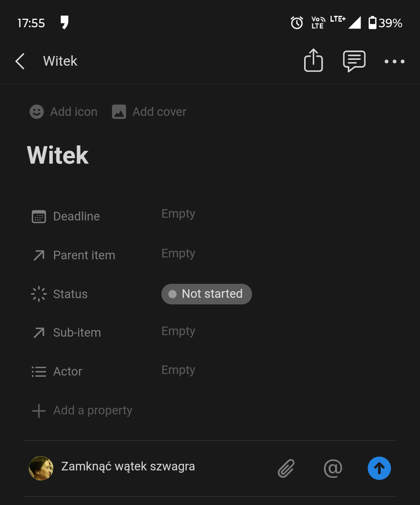
Task: Focus comment field Zamknąć wątek szwagra
Action: [128, 466]
